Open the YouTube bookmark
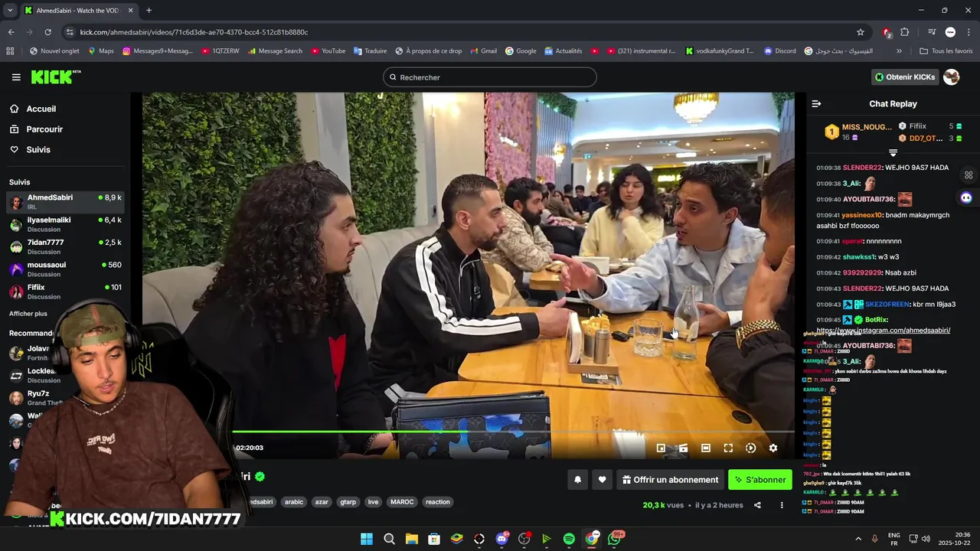 [328, 51]
